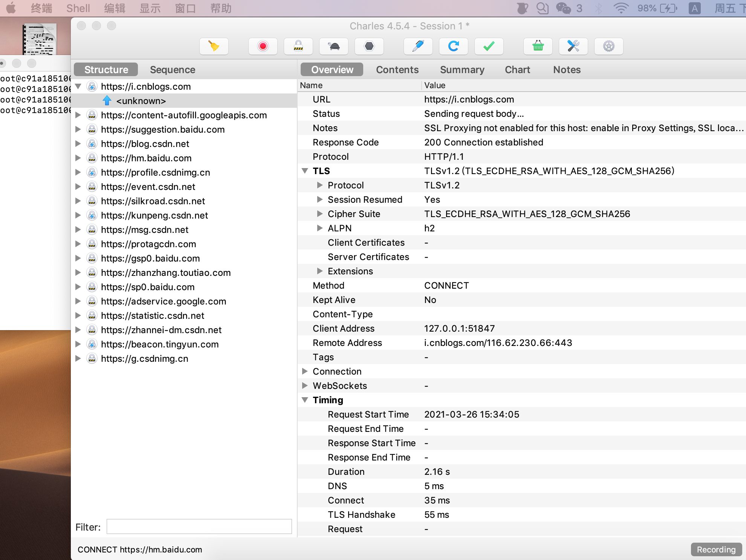The width and height of the screenshot is (746, 560).
Task: Click the blue repeat request icon
Action: (x=453, y=46)
